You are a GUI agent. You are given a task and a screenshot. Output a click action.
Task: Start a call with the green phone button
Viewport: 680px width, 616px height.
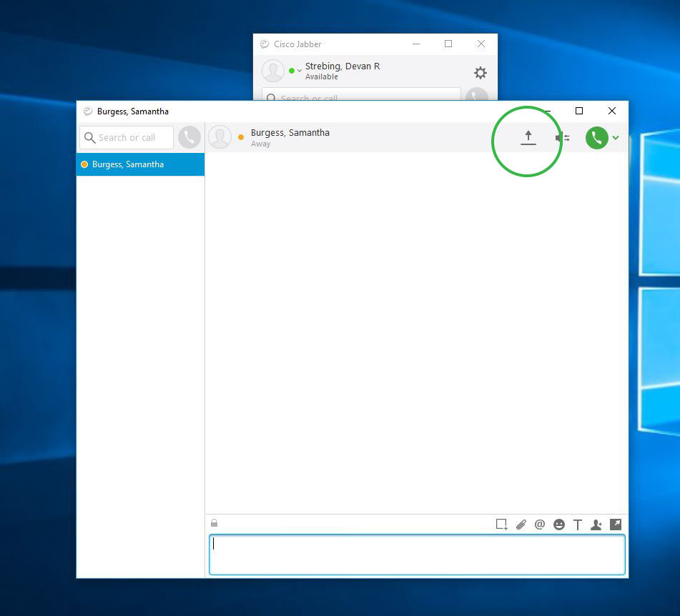596,138
